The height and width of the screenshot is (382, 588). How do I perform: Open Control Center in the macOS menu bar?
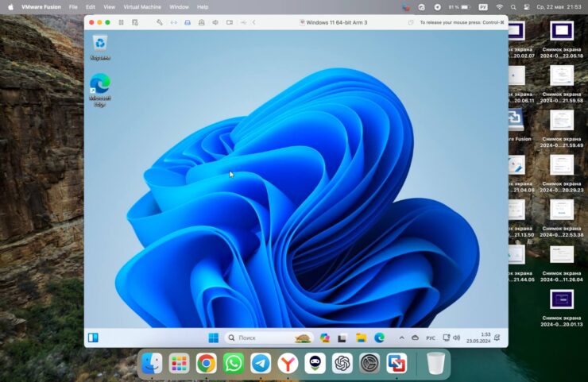[x=527, y=7]
